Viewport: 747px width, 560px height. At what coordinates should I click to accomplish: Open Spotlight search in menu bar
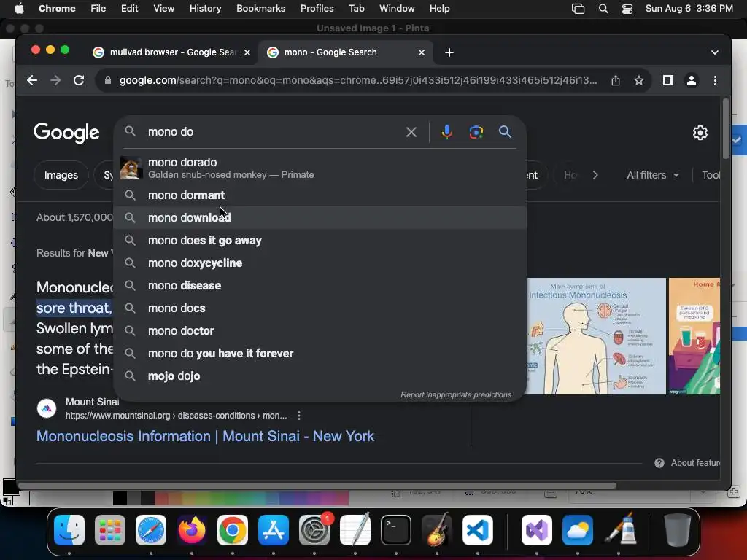click(603, 9)
